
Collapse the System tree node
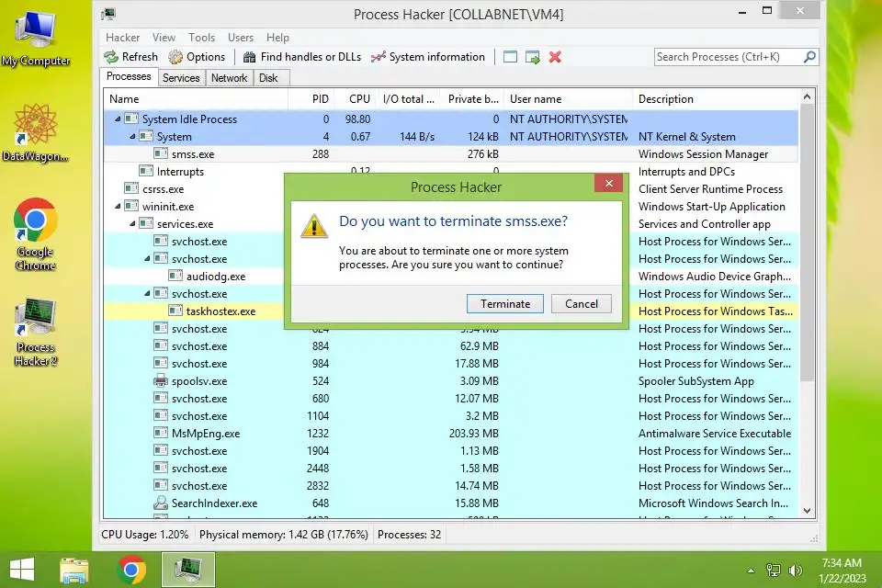coord(132,136)
